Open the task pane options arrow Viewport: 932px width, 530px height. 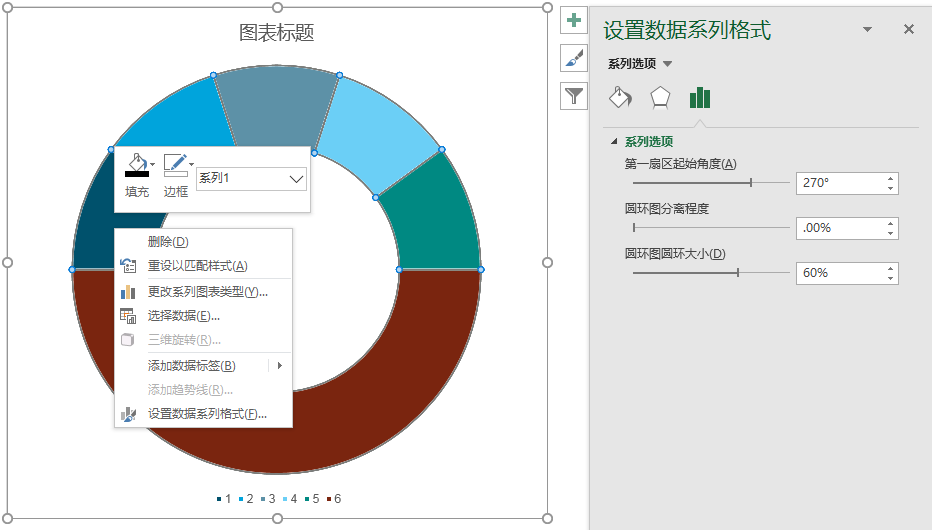point(867,29)
